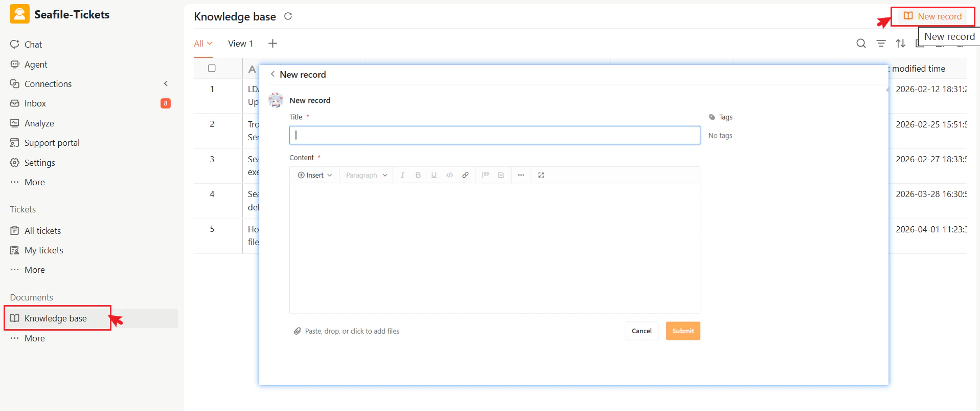Go to Connections in sidebar
The height and width of the screenshot is (411, 980).
[48, 84]
